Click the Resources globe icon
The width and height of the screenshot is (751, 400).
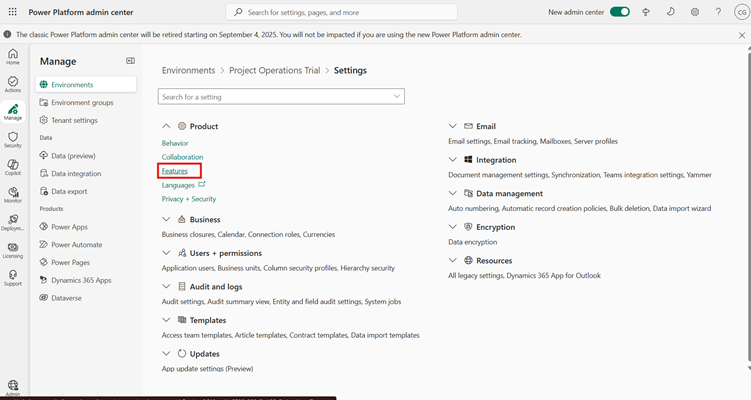pyautogui.click(x=468, y=260)
